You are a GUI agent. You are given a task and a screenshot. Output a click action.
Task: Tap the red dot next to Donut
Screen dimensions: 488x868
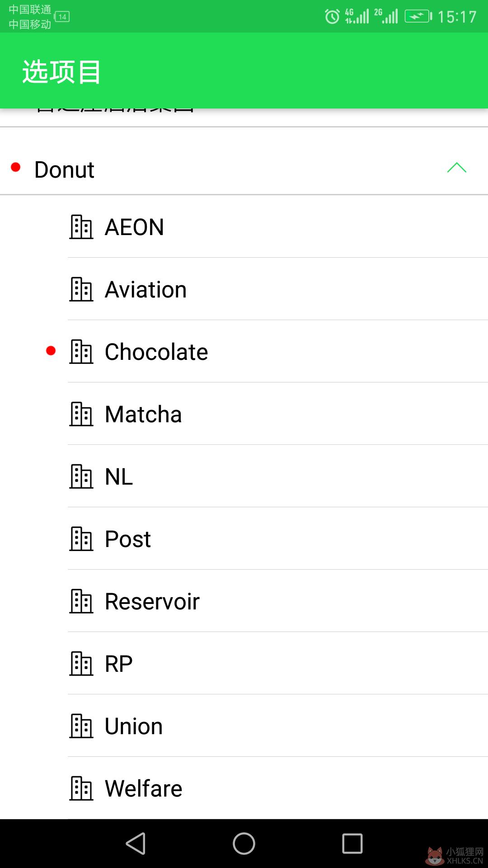[x=16, y=167]
